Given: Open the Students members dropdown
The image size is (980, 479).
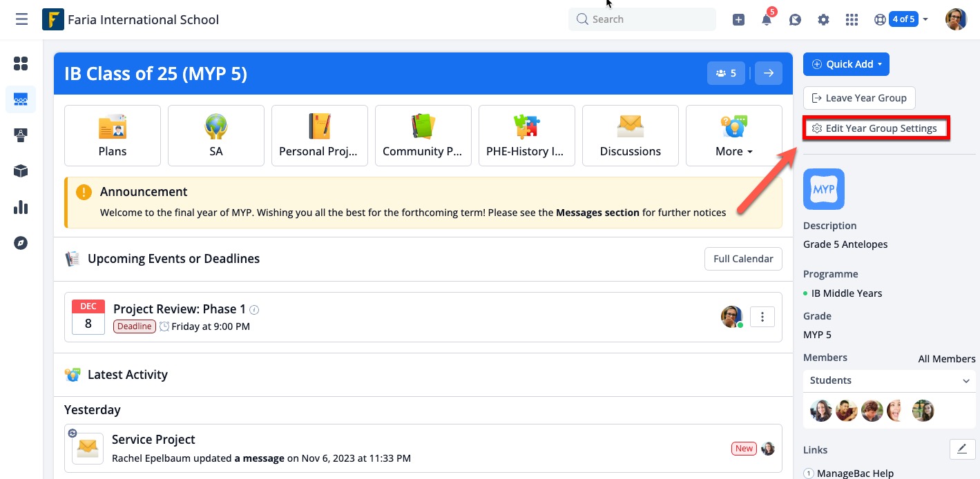Looking at the screenshot, I should (889, 380).
